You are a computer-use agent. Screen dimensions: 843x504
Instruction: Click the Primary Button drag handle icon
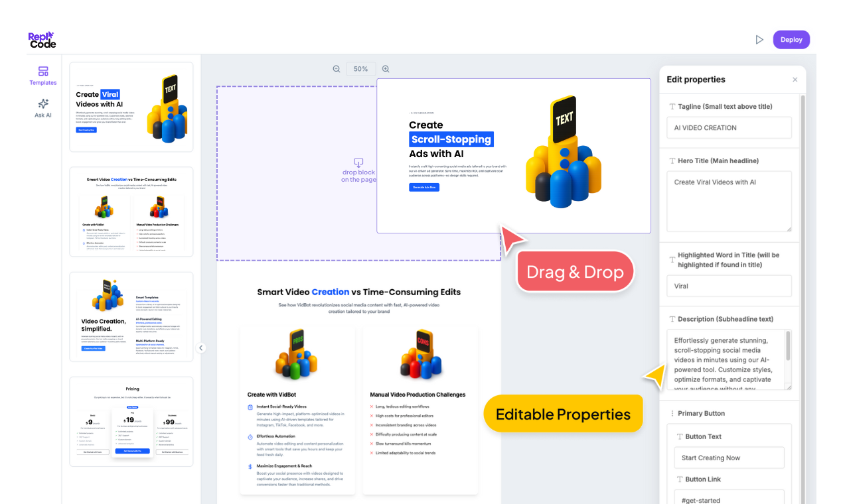[672, 413]
